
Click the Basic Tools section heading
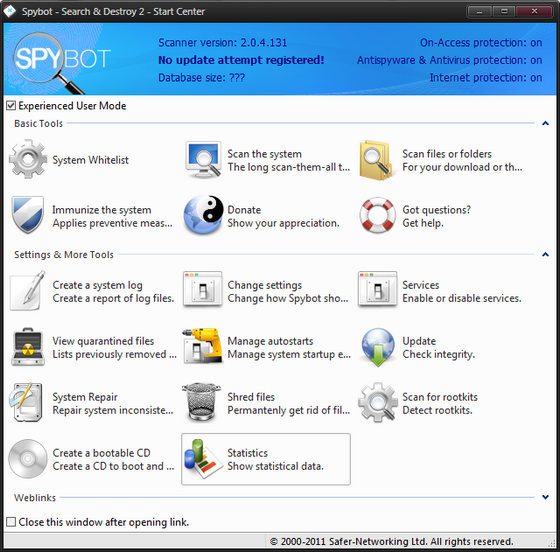(x=39, y=124)
